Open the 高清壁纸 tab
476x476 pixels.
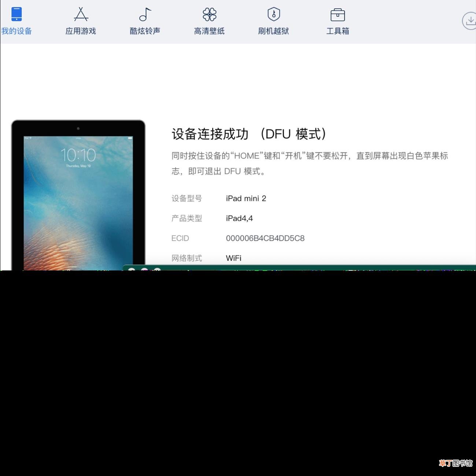[209, 21]
